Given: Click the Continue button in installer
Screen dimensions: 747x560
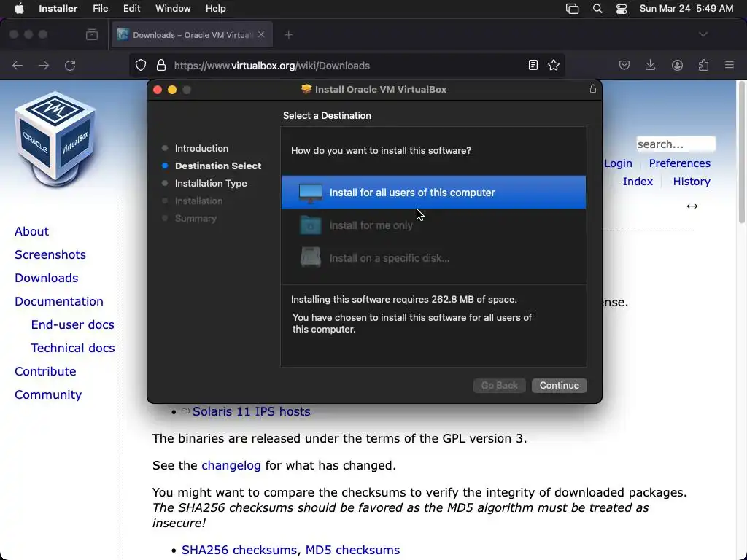Looking at the screenshot, I should [x=560, y=385].
